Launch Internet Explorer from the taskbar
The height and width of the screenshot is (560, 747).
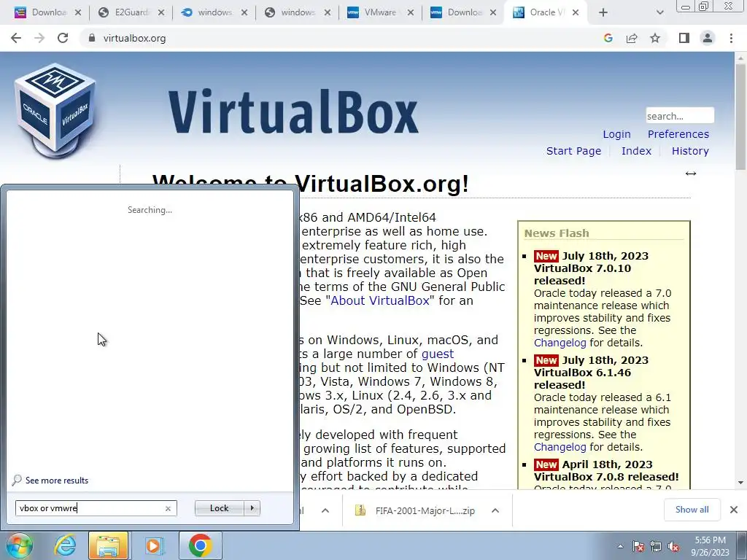65,545
